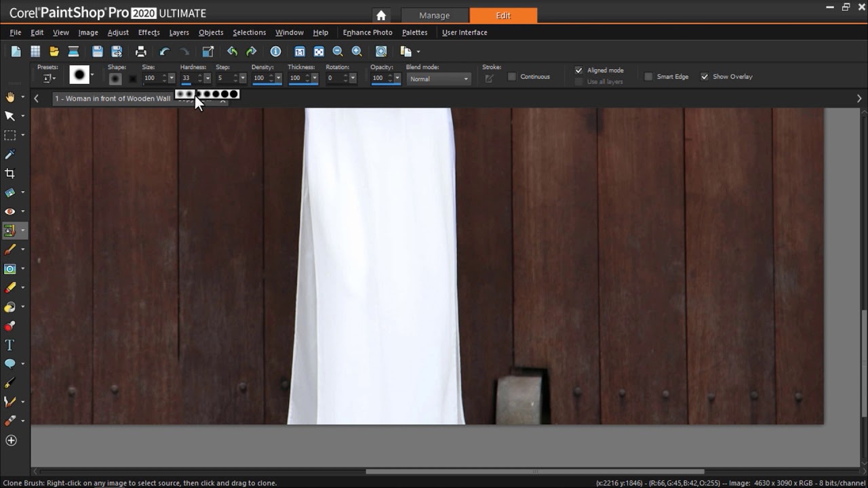Screen dimensions: 868x488
Task: Select the rectangular Selection tool
Action: tap(9, 135)
